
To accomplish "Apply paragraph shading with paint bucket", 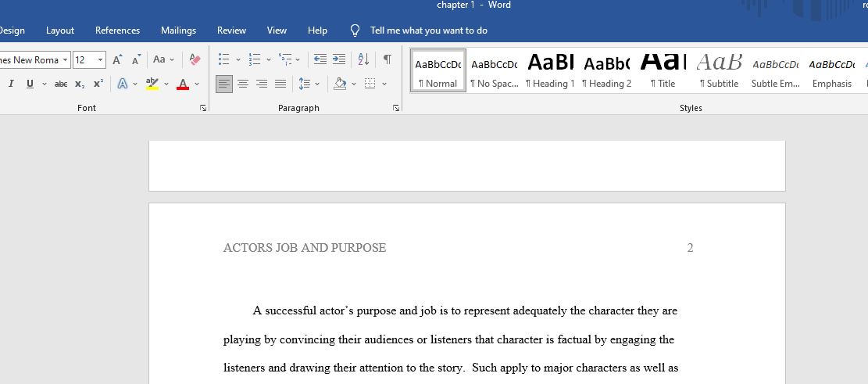I will 340,84.
